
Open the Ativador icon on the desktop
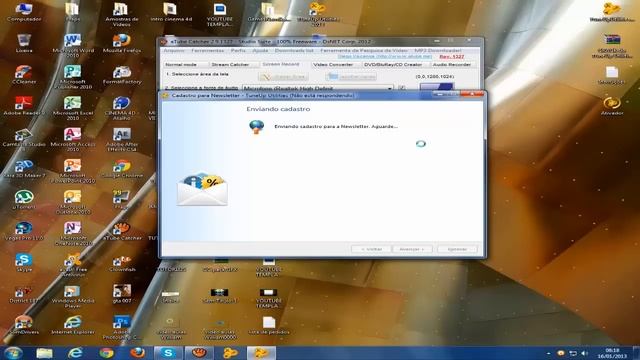[x=612, y=106]
